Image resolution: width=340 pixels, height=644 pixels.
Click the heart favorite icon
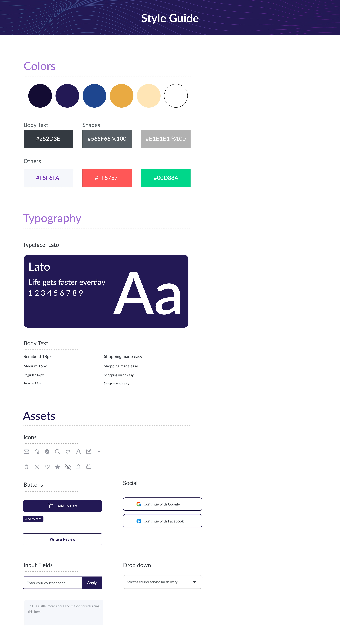[x=47, y=466]
